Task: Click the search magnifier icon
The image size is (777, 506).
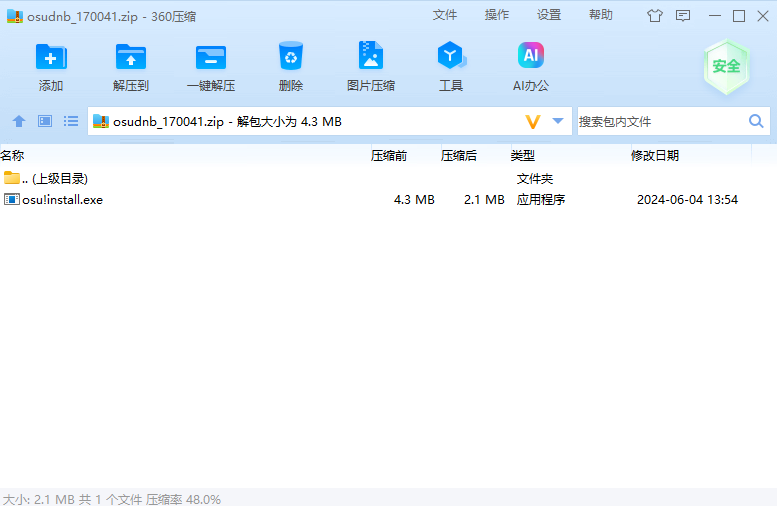Action: coord(756,121)
